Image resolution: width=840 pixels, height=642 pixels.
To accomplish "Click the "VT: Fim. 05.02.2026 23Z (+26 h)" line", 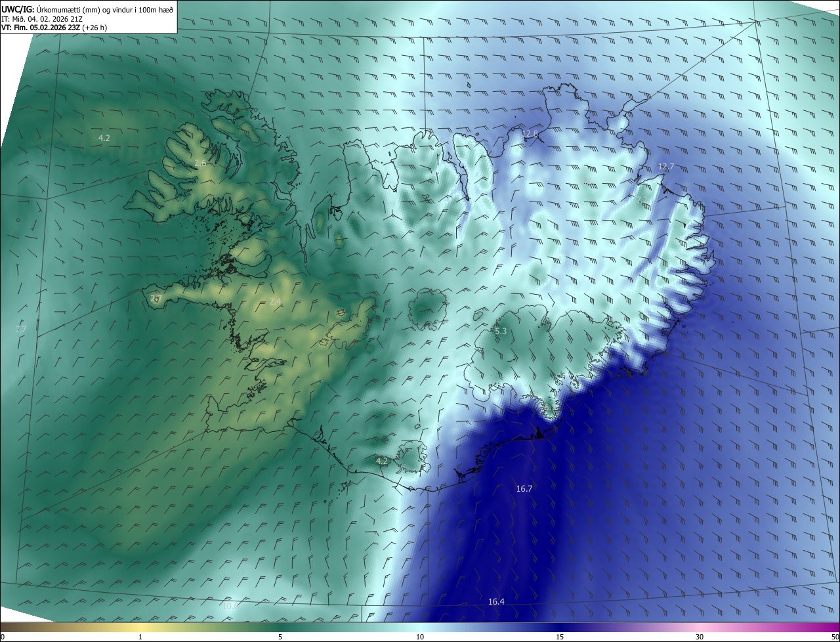I will tap(53, 28).
